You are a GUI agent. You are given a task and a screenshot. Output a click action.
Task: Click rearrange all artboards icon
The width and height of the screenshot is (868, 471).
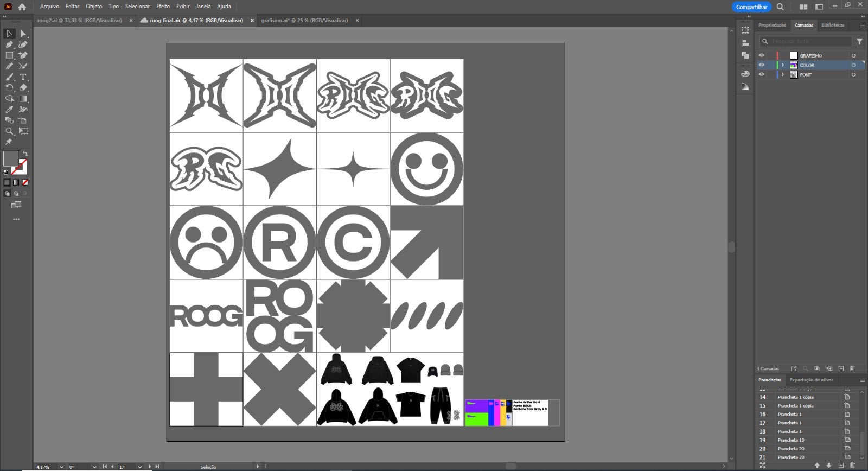(763, 466)
